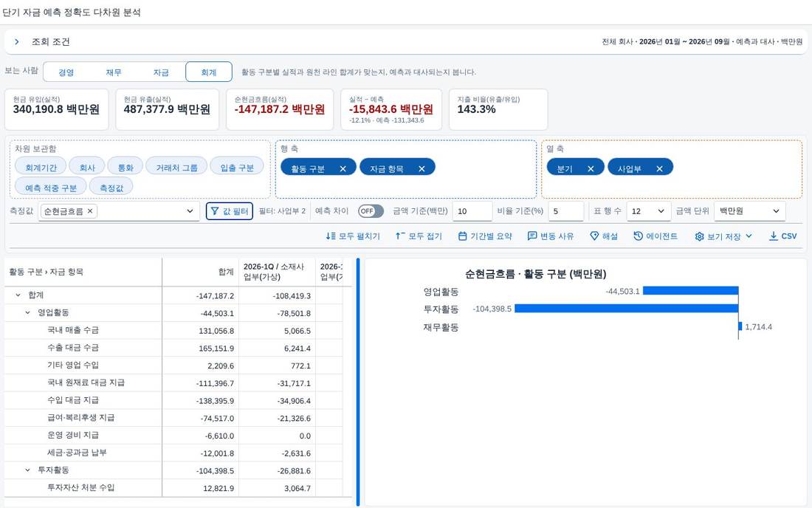Expand the 보기 저장 dropdown chevron
This screenshot has width=812, height=508.
point(749,236)
